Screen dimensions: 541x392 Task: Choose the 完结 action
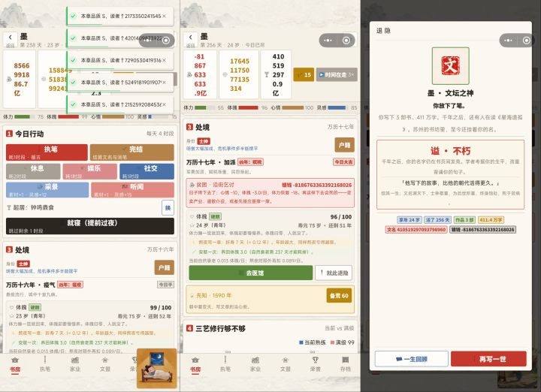[x=131, y=152]
